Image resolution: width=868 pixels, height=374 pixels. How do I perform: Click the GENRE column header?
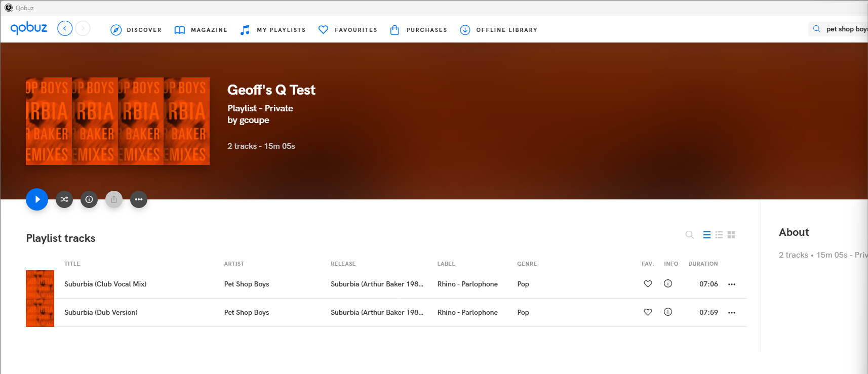pos(527,264)
